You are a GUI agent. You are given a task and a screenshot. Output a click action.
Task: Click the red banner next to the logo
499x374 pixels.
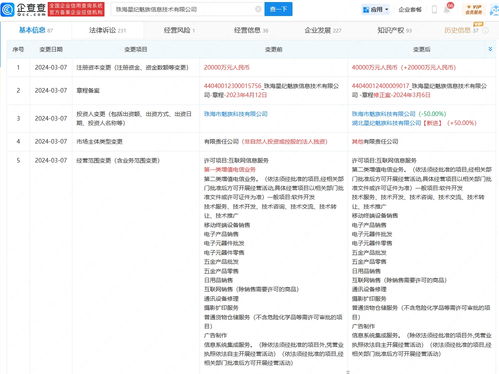click(x=76, y=9)
